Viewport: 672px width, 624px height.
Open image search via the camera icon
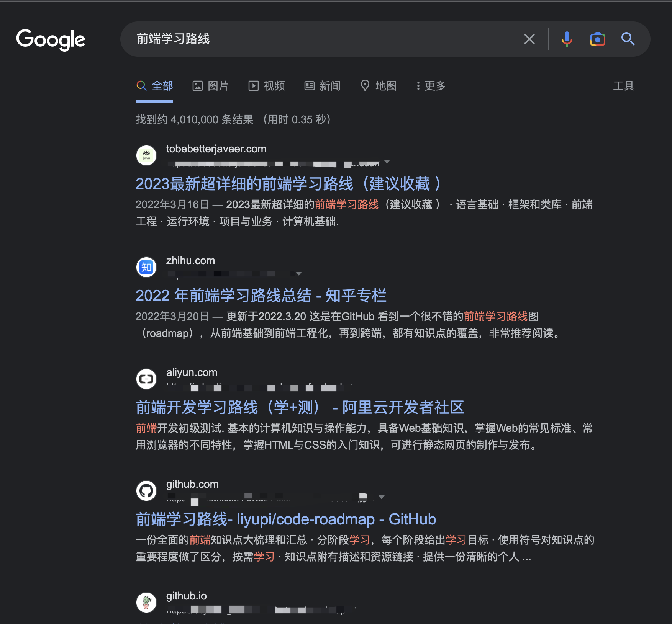pos(597,39)
